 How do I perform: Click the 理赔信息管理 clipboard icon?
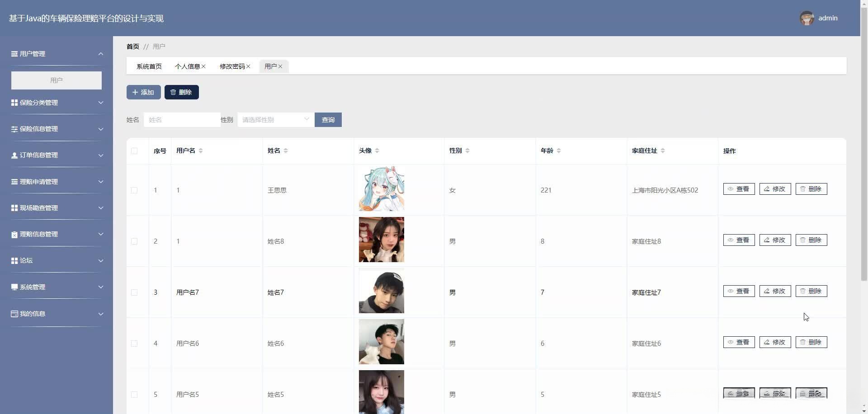click(14, 234)
